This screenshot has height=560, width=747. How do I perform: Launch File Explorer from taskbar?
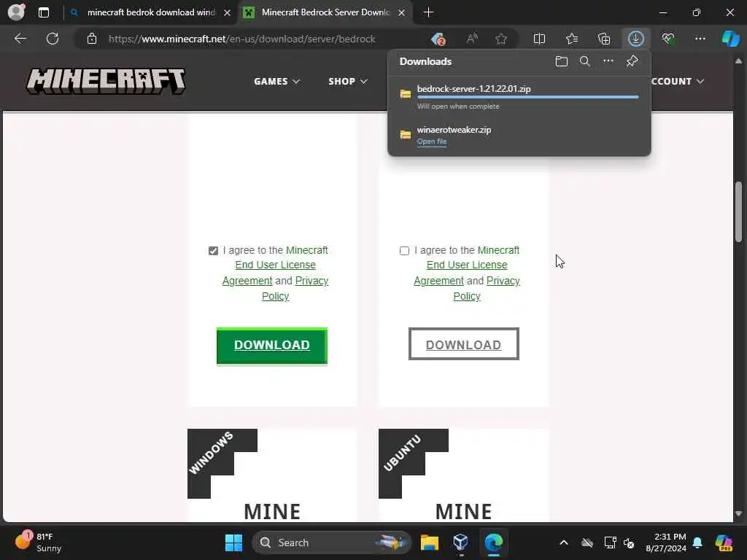(429, 542)
